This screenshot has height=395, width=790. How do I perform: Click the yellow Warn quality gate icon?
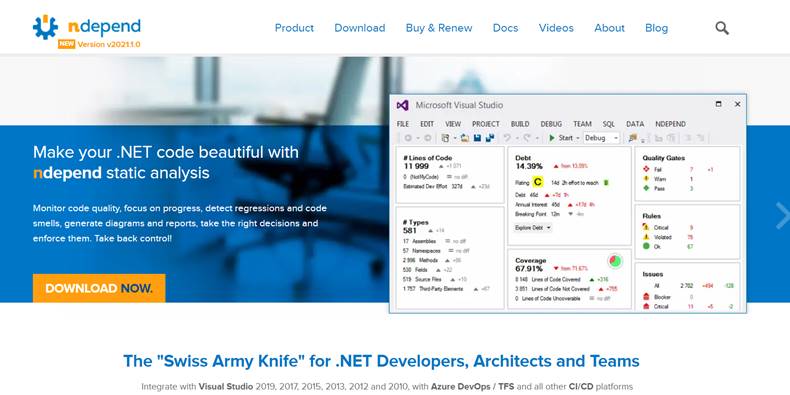click(646, 179)
